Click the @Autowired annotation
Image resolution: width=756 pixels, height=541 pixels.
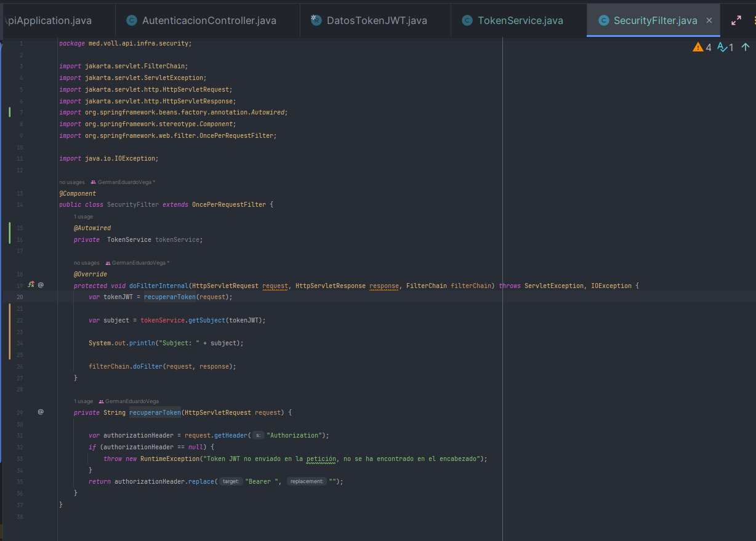pos(92,228)
